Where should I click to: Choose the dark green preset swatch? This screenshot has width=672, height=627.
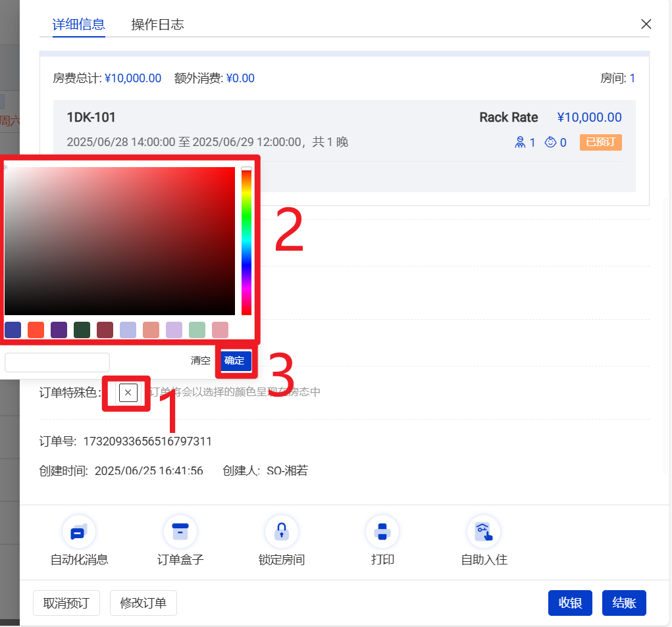[x=82, y=330]
